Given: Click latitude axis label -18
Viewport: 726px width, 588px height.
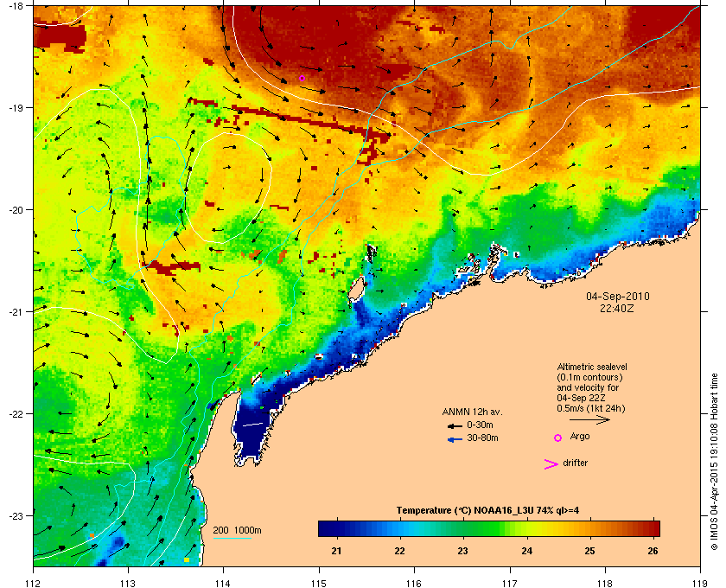Looking at the screenshot, I should point(16,6).
